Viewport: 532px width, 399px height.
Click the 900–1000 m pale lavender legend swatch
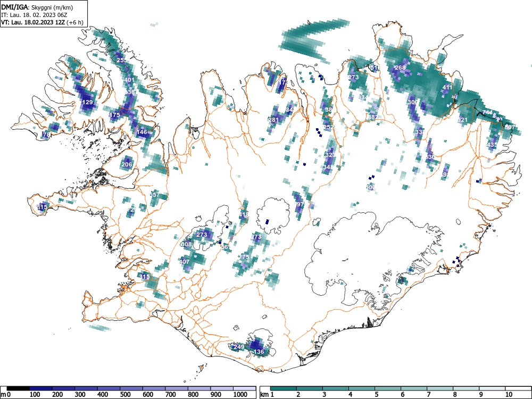pyautogui.click(x=222, y=388)
